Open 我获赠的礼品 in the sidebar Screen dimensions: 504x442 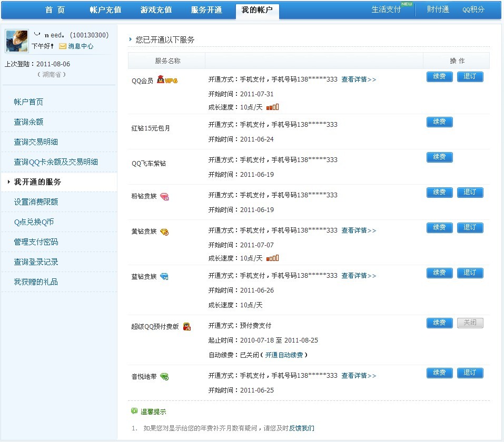[x=36, y=282]
